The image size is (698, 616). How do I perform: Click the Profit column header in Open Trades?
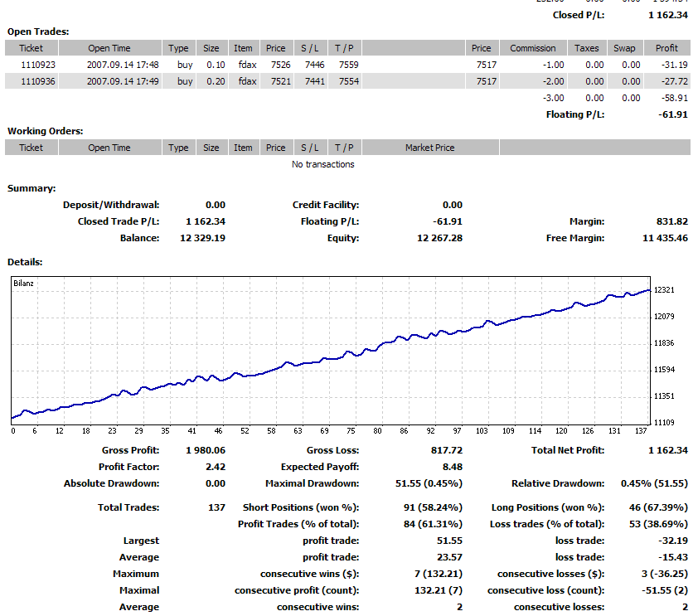(666, 48)
